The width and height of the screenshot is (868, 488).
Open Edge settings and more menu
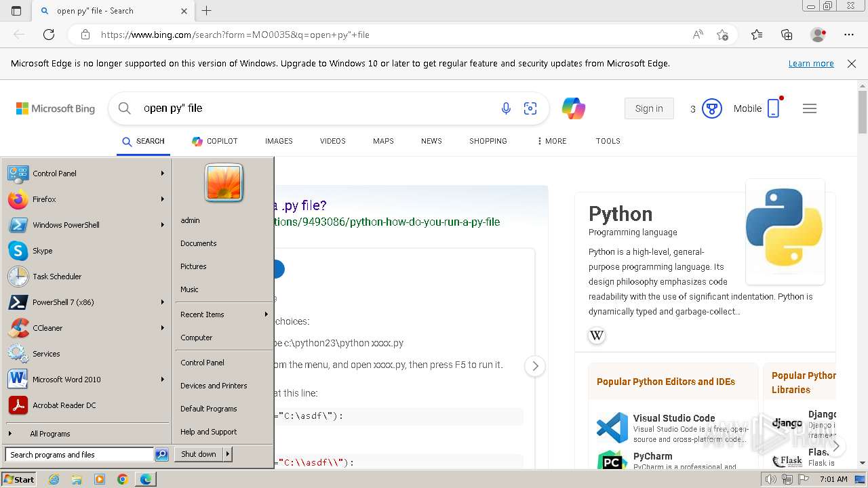tap(849, 35)
